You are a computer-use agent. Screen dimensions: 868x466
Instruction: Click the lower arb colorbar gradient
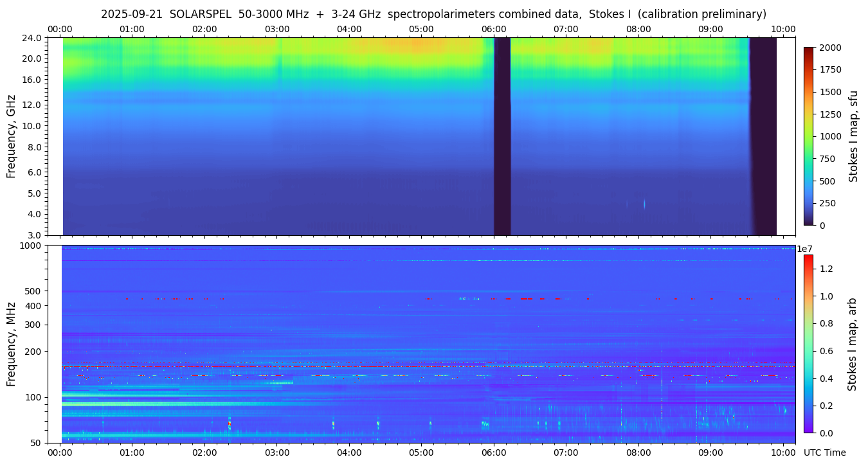tap(808, 344)
